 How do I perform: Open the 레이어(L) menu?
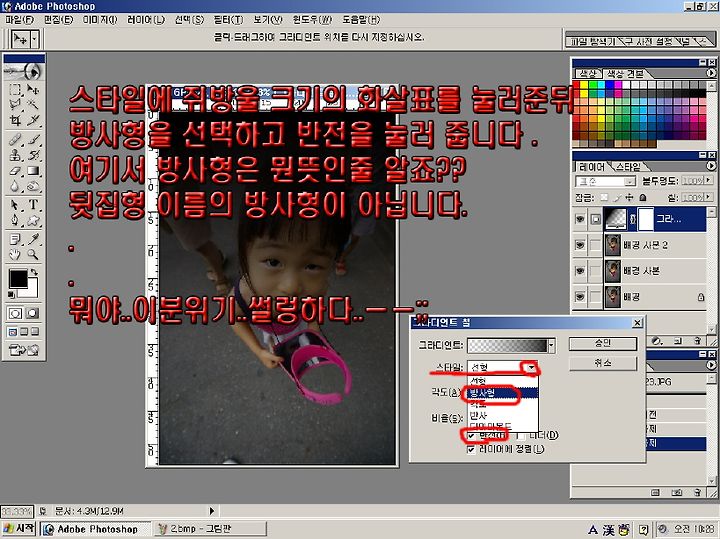tap(146, 20)
